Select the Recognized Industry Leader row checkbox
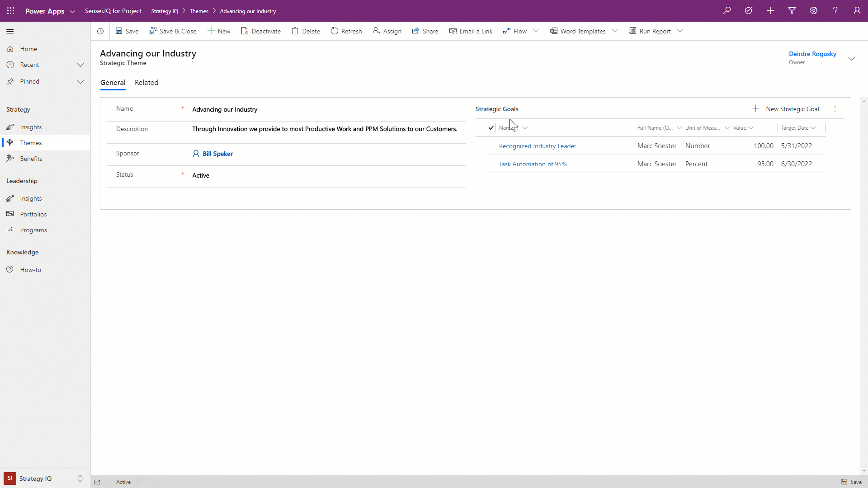This screenshot has width=868, height=488. pyautogui.click(x=491, y=146)
